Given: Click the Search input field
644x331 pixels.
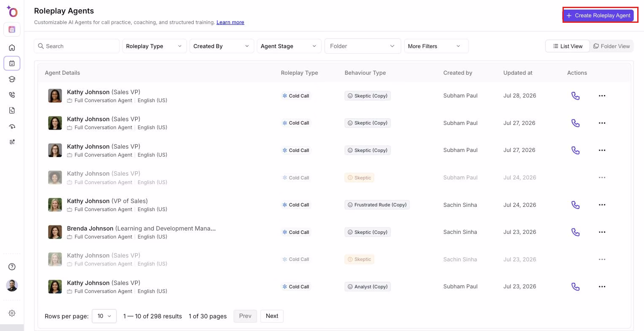Looking at the screenshot, I should (77, 46).
